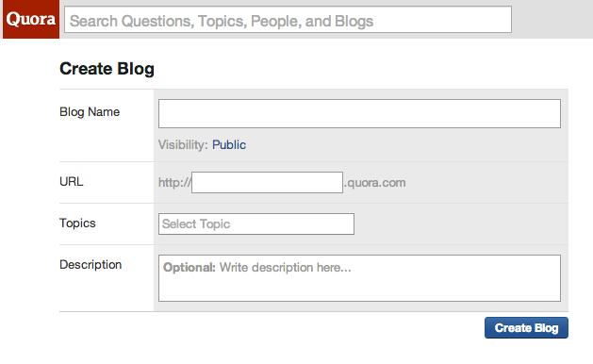Submit with the blue Create Blog button

click(x=526, y=327)
